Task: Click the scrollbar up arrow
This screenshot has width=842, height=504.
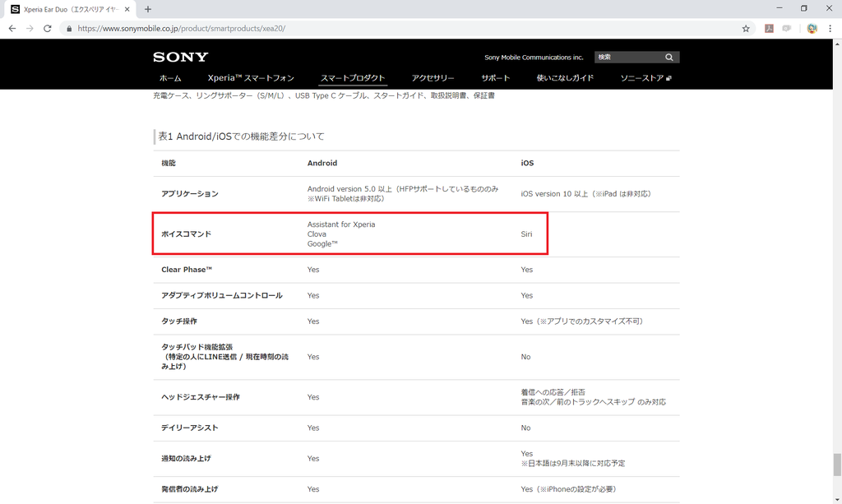Action: coord(836,44)
